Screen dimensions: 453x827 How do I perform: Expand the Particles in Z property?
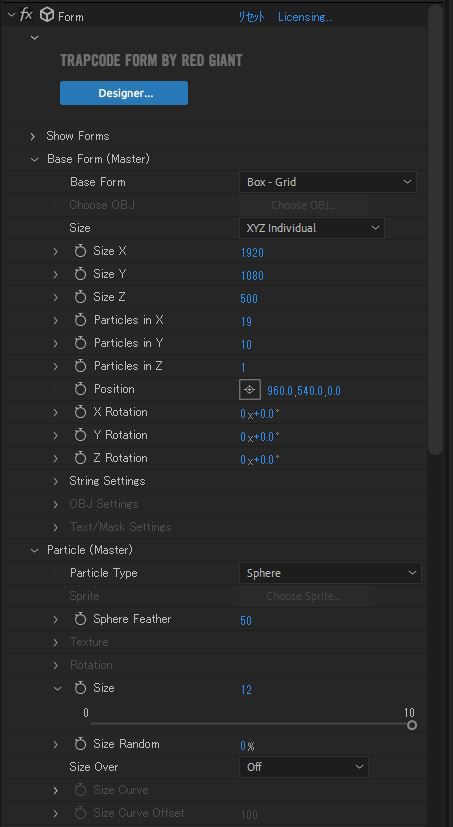[56, 367]
